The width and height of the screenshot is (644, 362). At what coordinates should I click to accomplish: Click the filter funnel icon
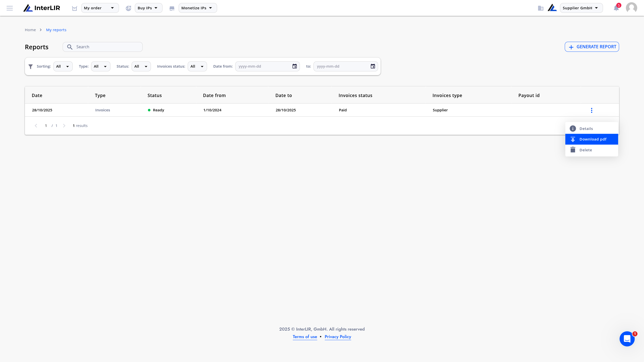point(31,67)
